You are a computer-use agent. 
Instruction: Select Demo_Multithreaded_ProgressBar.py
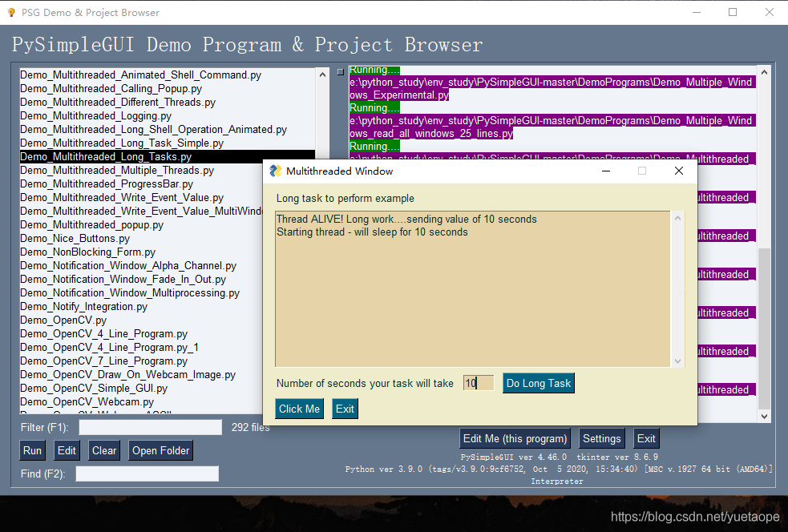pos(142,183)
